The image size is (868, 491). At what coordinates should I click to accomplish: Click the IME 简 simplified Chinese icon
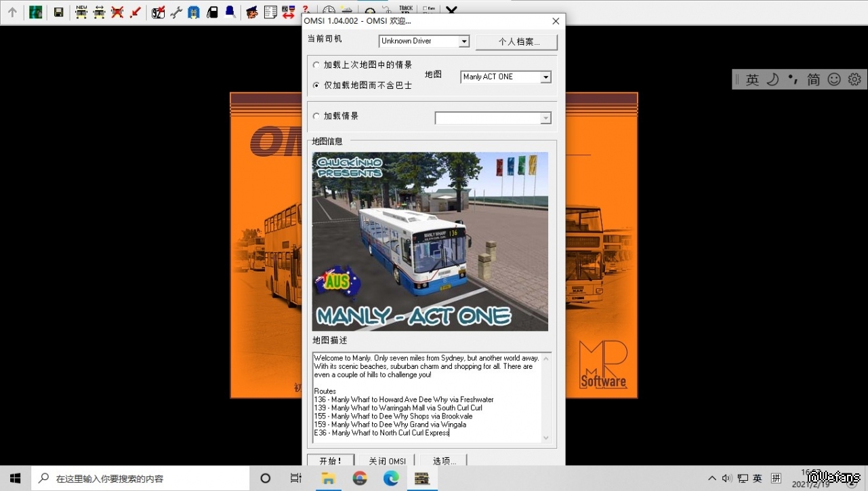813,79
